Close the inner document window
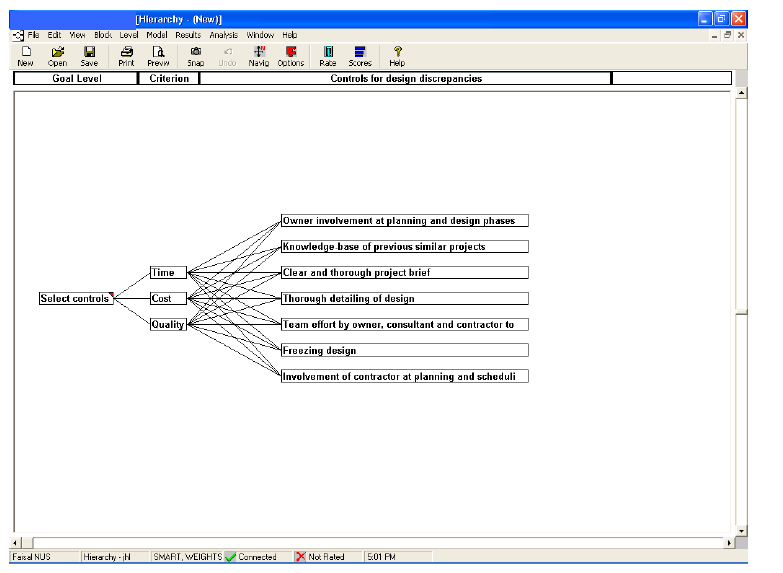The image size is (783, 573). [741, 35]
